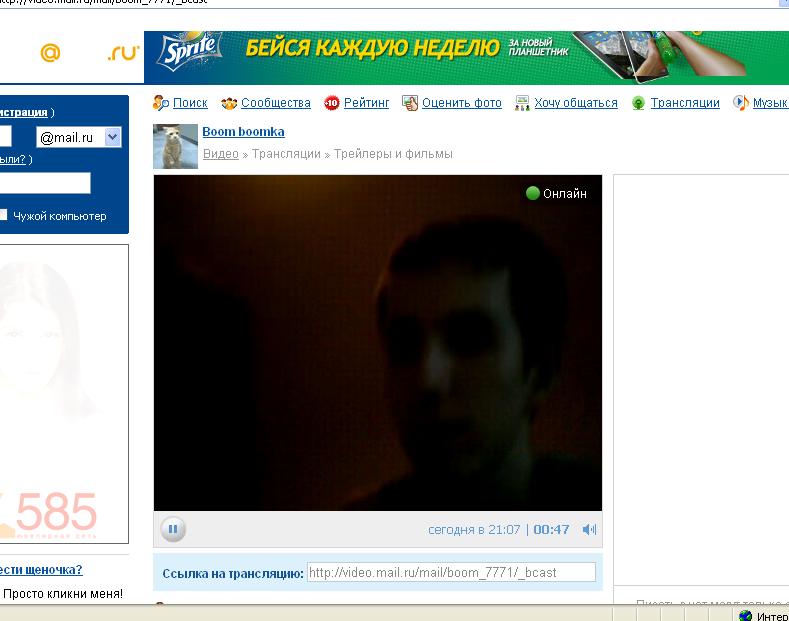The image size is (789, 621).
Task: Click the Музыка speaker icon
Action: 741,103
